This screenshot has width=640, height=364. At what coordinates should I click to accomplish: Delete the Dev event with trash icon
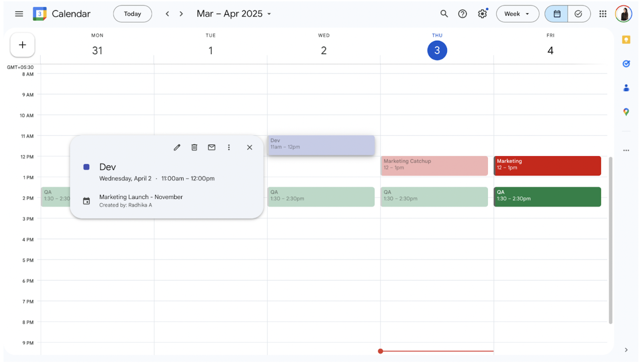(194, 147)
